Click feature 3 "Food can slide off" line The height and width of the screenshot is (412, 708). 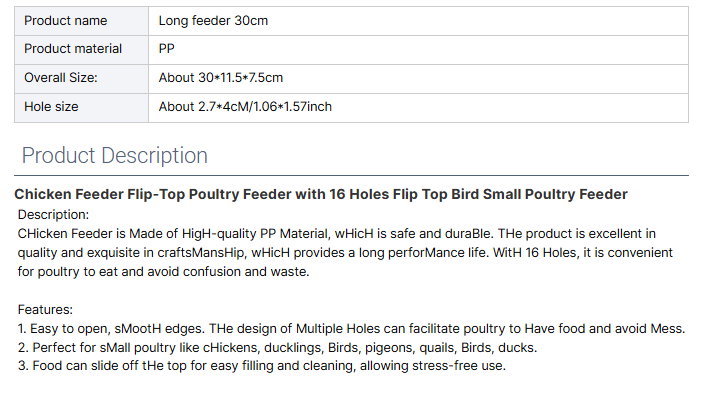(x=262, y=367)
